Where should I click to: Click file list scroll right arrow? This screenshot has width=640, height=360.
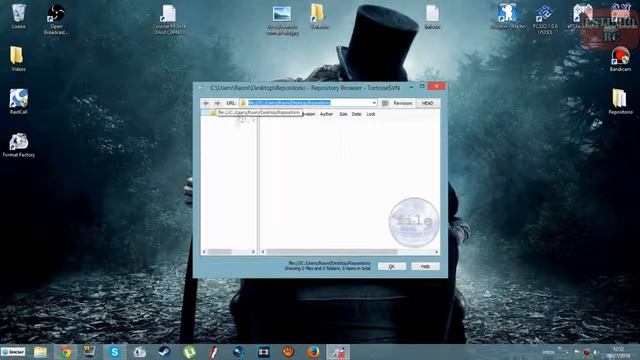[x=436, y=252]
